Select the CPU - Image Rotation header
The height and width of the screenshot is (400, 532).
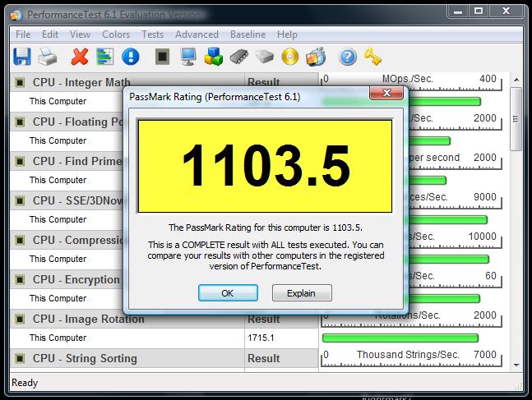88,319
